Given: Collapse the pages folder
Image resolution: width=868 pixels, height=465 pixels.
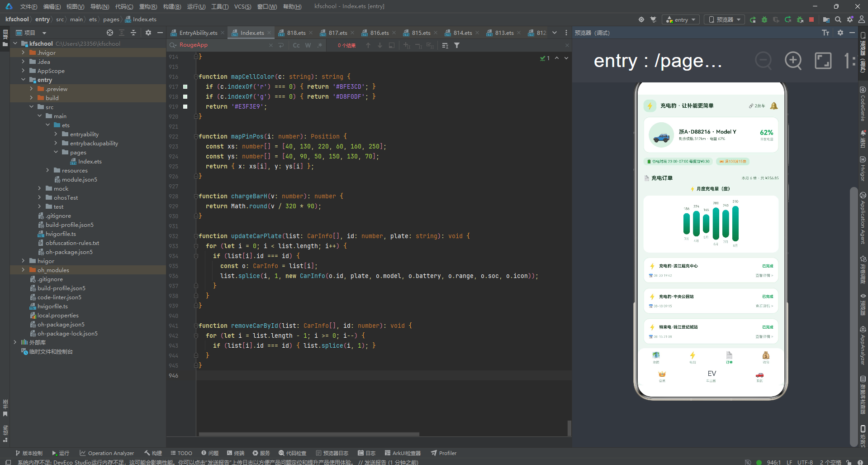Looking at the screenshot, I should point(56,152).
